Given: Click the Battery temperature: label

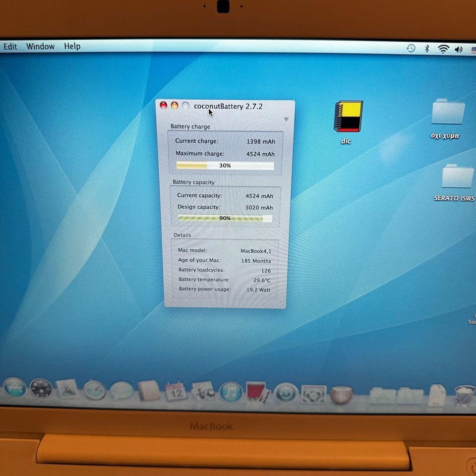Looking at the screenshot, I should click(x=204, y=279).
